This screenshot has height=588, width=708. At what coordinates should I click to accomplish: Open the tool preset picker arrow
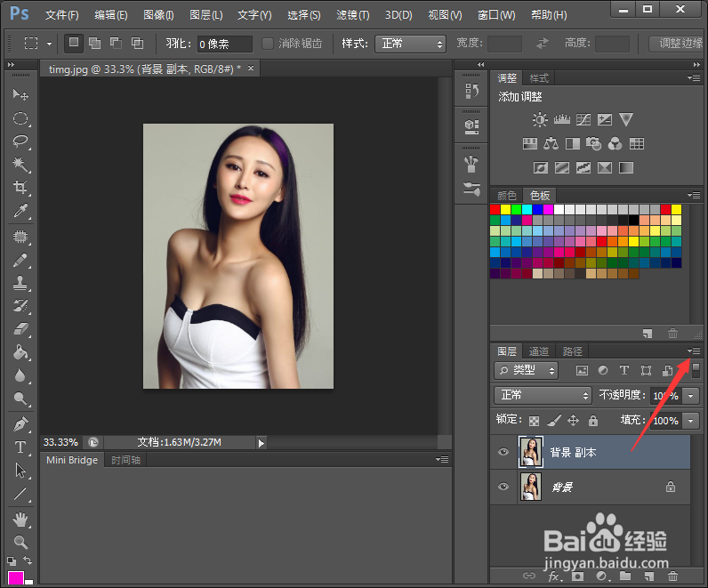(x=49, y=44)
